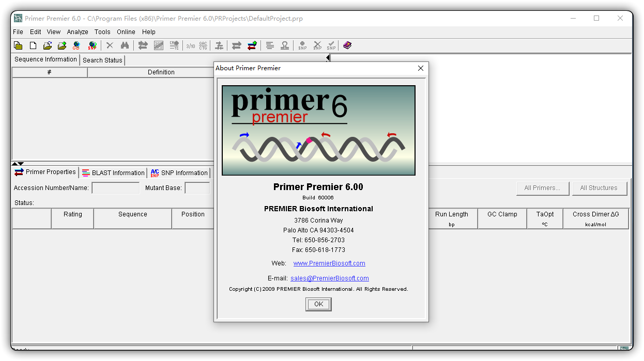The height and width of the screenshot is (361, 644).
Task: Click the blue and red arrows toolbar icon
Action: tap(252, 45)
